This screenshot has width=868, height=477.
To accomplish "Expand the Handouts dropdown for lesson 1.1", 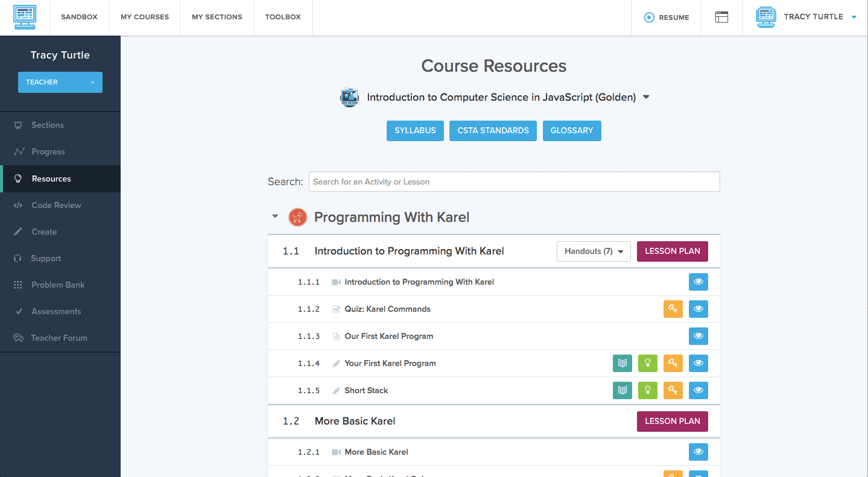I will click(x=593, y=251).
